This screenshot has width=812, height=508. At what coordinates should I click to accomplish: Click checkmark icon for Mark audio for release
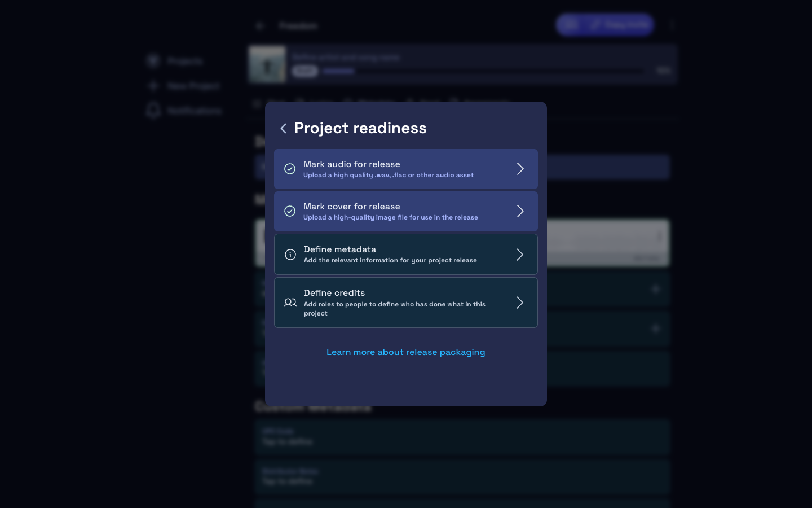pyautogui.click(x=290, y=169)
